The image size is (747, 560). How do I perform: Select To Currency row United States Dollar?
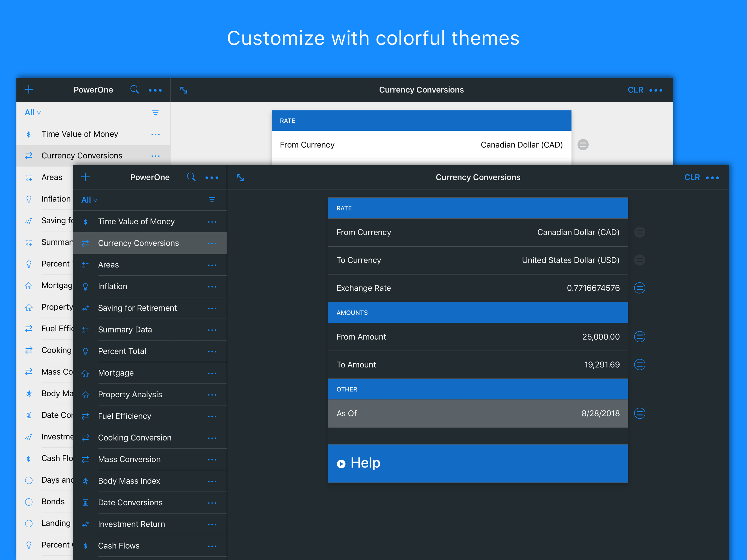click(478, 260)
